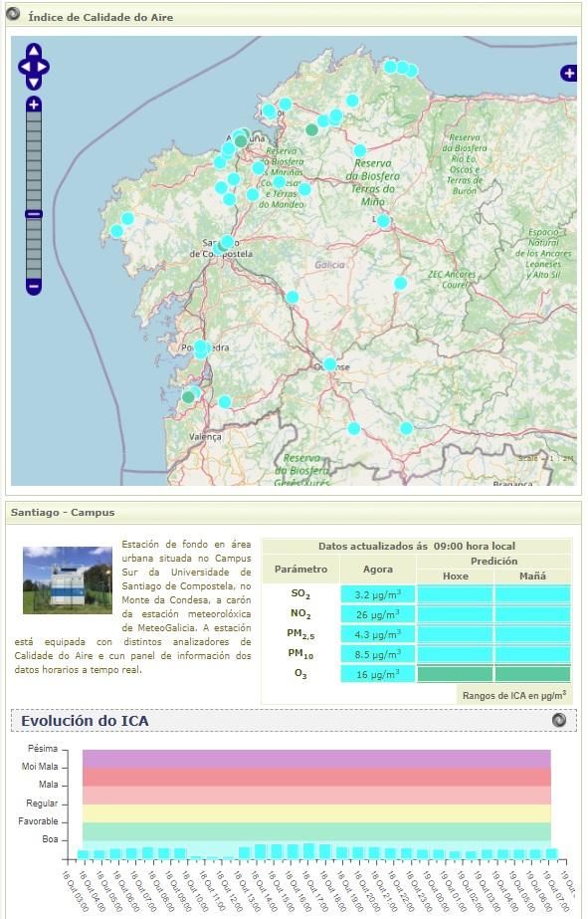
Task: Open the layer switcher plus icon on the map
Action: [569, 73]
